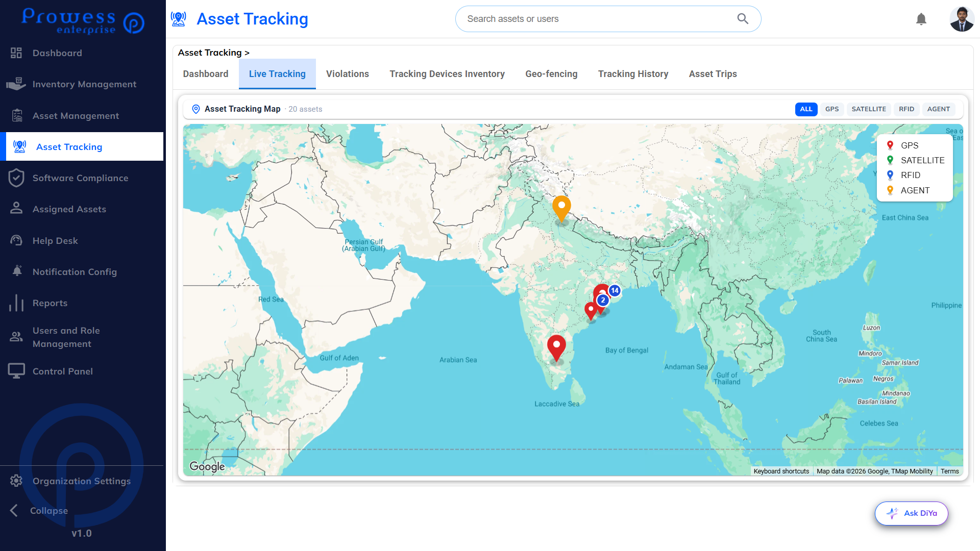
Task: Select the ALL asset filter
Action: [806, 109]
